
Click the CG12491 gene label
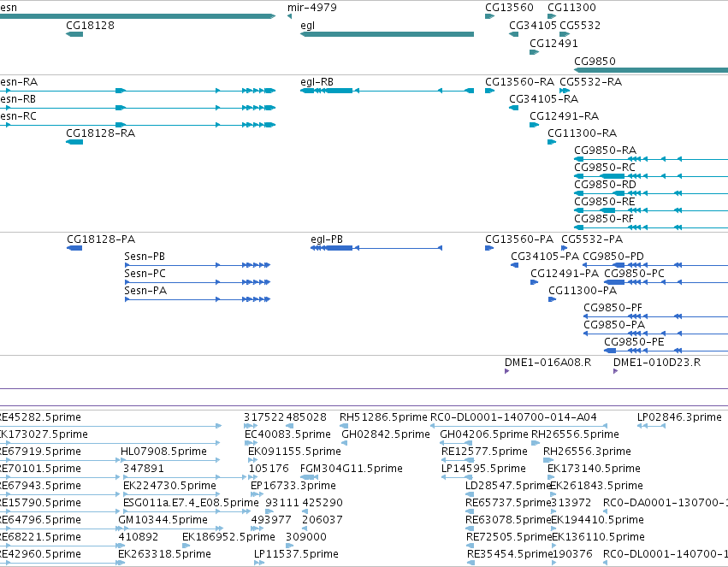click(x=553, y=44)
